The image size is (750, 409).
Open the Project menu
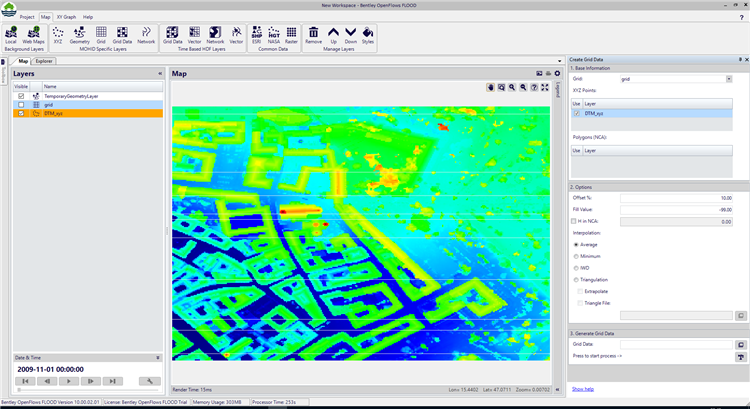point(27,17)
